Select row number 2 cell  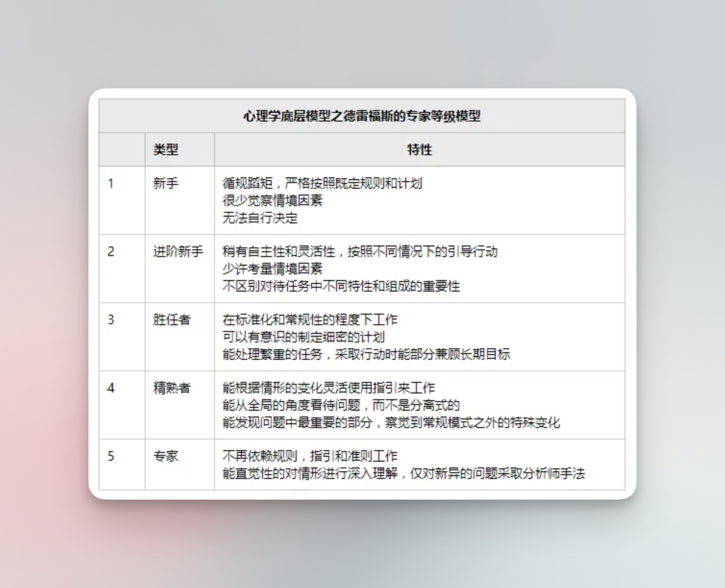click(111, 252)
